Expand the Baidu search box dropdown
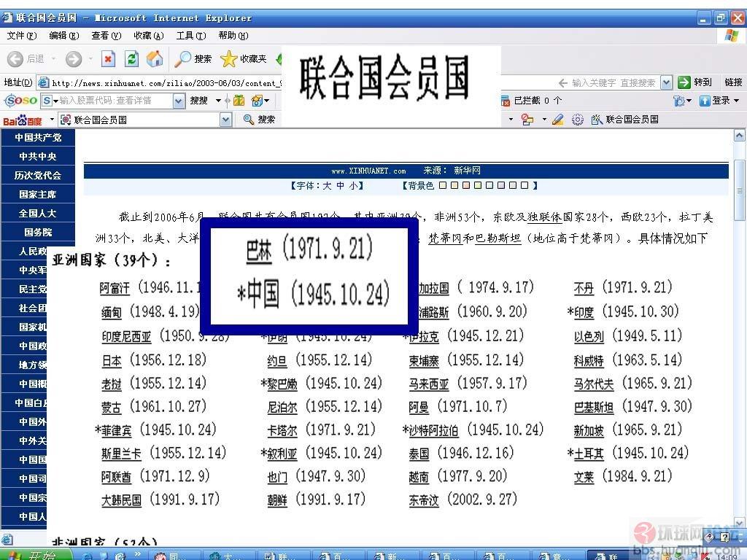This screenshot has height=560, width=747. click(226, 120)
